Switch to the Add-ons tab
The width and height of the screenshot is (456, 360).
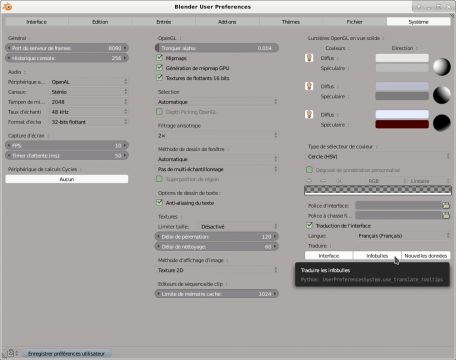pos(227,22)
